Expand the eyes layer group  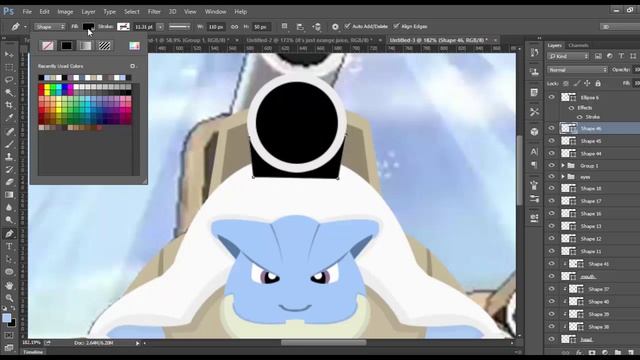(563, 177)
